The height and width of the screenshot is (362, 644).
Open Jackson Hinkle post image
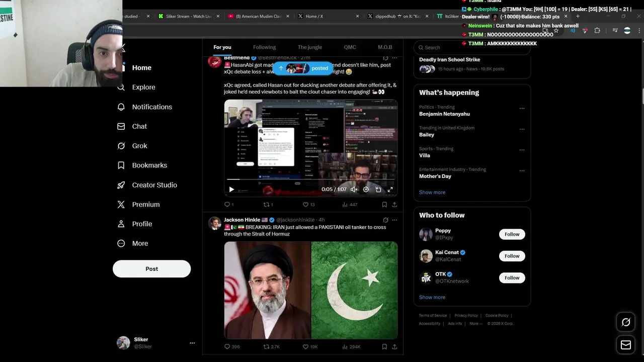(x=311, y=290)
